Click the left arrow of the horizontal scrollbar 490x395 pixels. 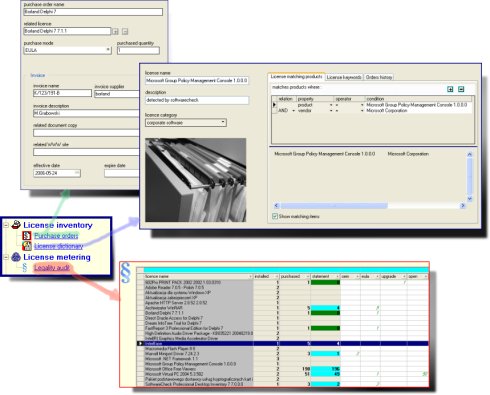[x=276, y=206]
